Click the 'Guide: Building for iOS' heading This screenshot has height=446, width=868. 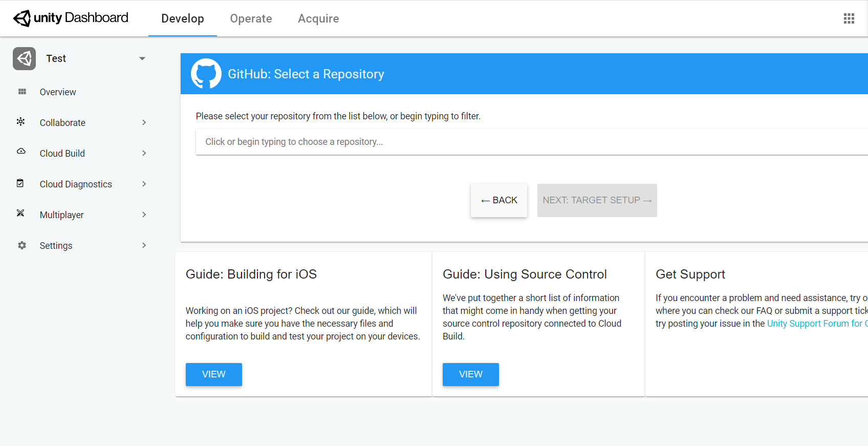pyautogui.click(x=251, y=274)
